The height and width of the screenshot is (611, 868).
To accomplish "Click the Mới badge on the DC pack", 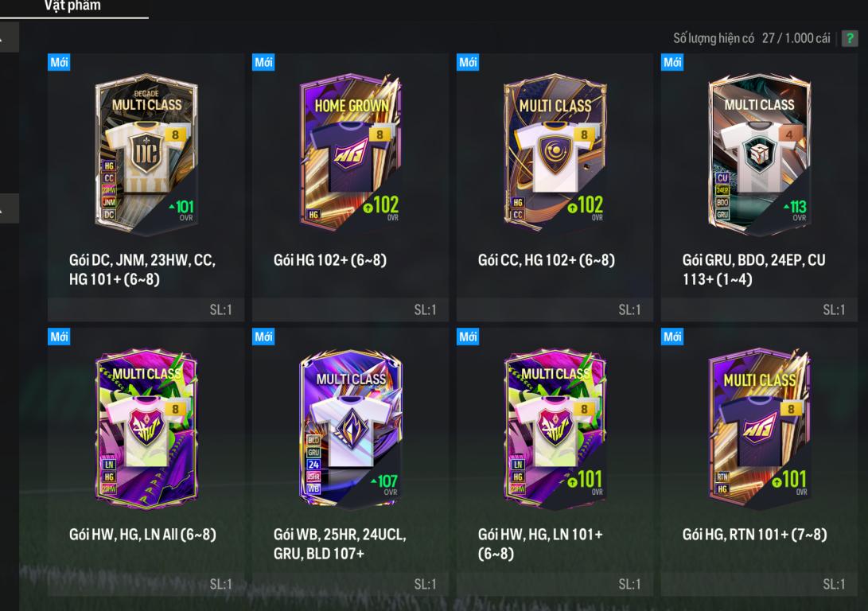I will 59,62.
